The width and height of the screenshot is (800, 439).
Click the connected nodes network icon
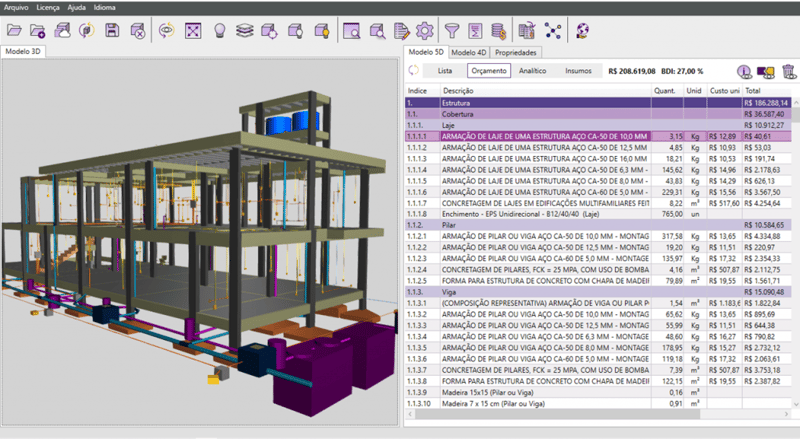click(x=553, y=31)
